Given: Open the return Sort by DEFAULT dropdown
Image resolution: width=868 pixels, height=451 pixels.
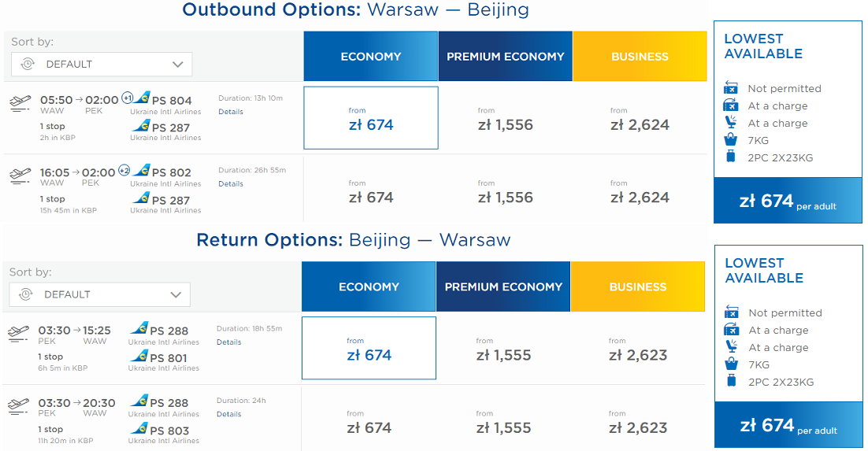Looking at the screenshot, I should pos(100,294).
